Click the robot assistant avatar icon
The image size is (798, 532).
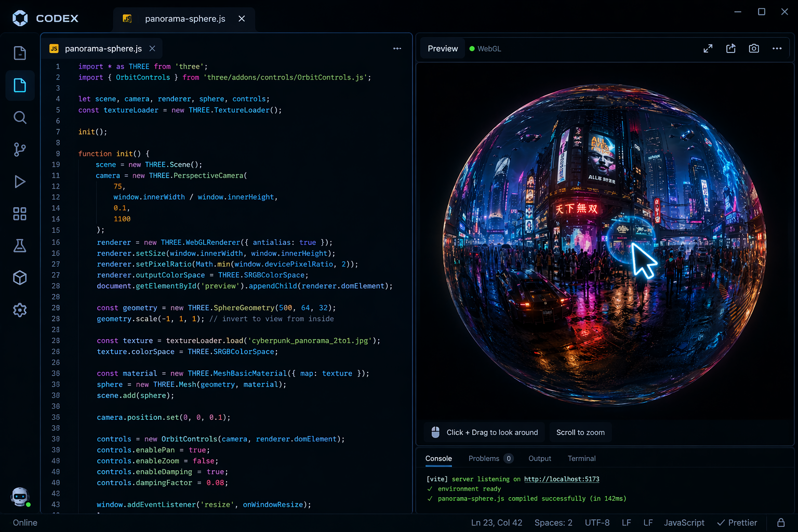tap(20, 497)
